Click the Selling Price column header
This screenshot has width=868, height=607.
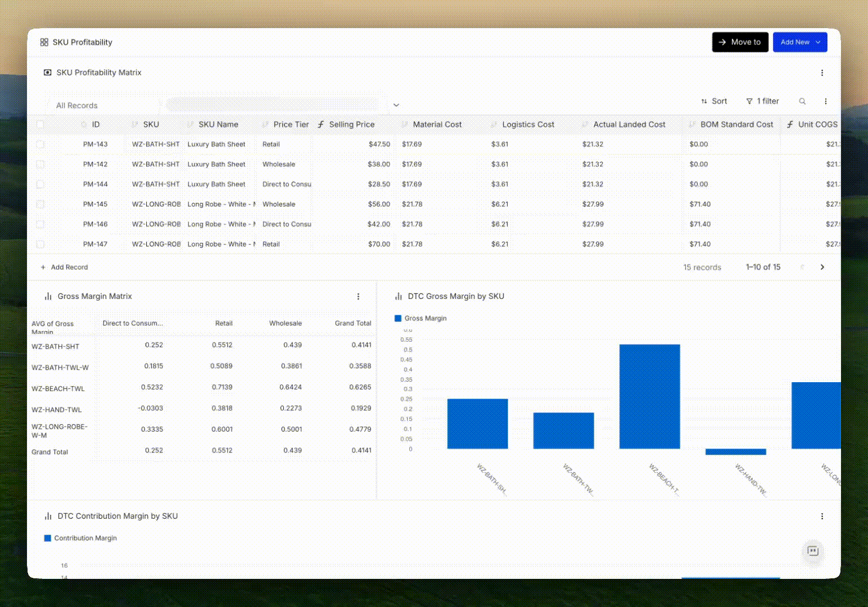351,125
